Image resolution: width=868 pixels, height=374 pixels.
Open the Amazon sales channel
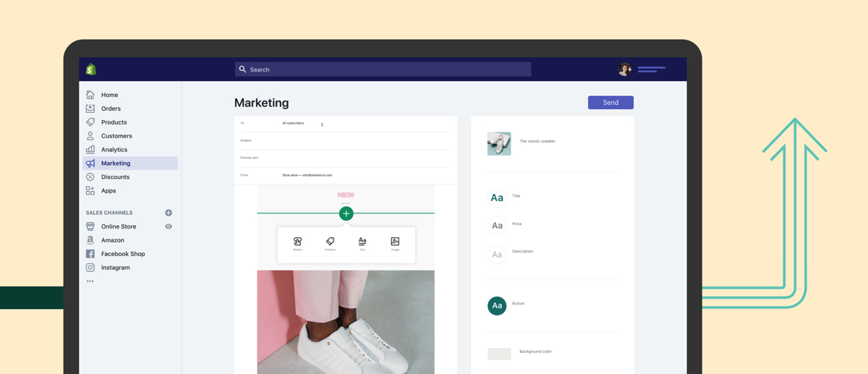(113, 240)
